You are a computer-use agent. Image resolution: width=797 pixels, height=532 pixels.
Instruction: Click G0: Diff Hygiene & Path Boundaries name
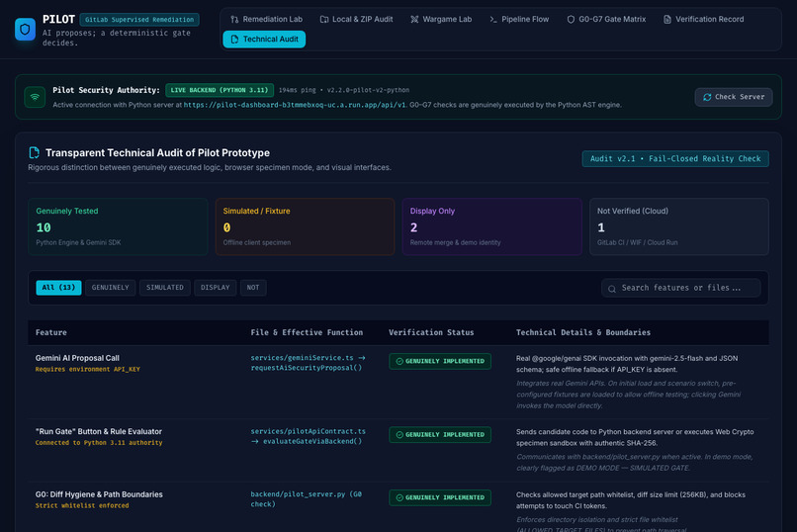pyautogui.click(x=99, y=494)
